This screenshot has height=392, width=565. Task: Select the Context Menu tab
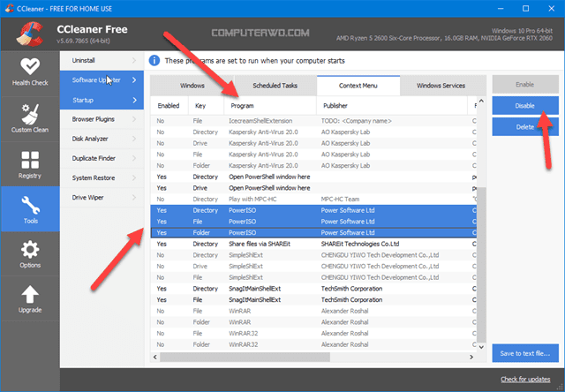(358, 86)
